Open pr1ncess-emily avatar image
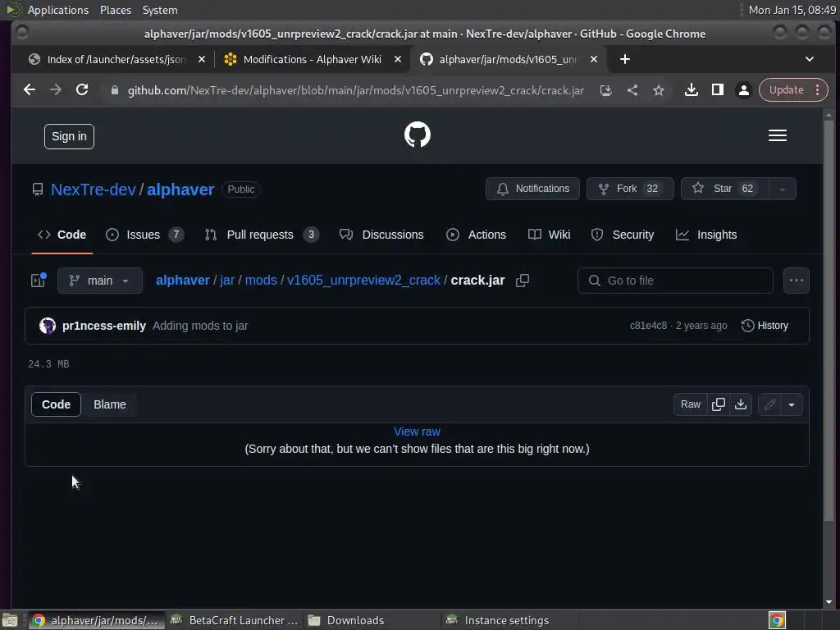The image size is (840, 630). pyautogui.click(x=48, y=326)
